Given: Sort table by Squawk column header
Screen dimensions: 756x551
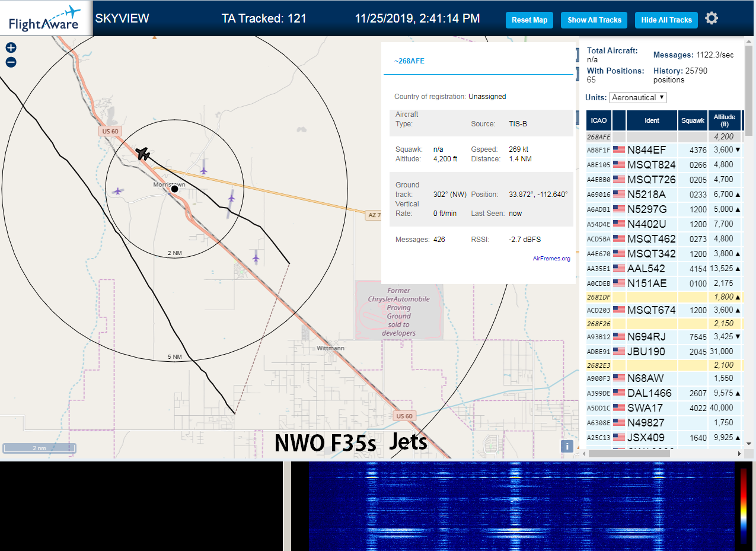Looking at the screenshot, I should coord(693,120).
